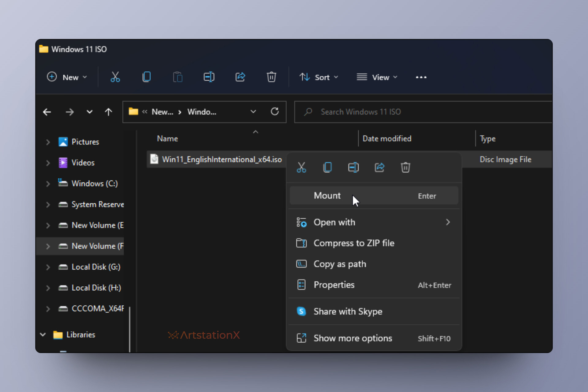Expand the address bar history dropdown
588x392 pixels.
[x=253, y=111]
